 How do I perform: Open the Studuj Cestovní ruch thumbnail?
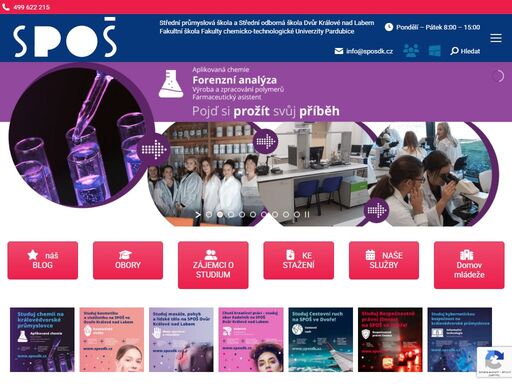click(x=321, y=340)
